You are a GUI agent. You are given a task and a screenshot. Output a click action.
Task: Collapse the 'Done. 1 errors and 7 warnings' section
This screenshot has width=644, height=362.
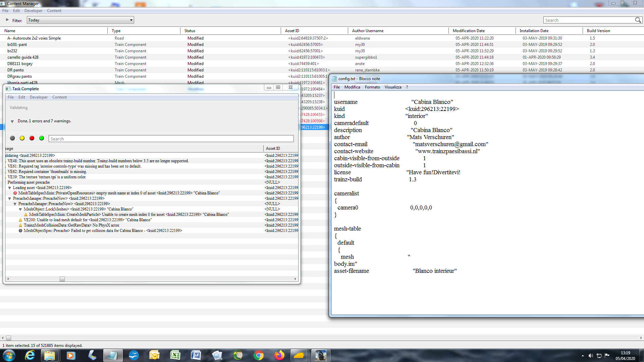[12, 121]
